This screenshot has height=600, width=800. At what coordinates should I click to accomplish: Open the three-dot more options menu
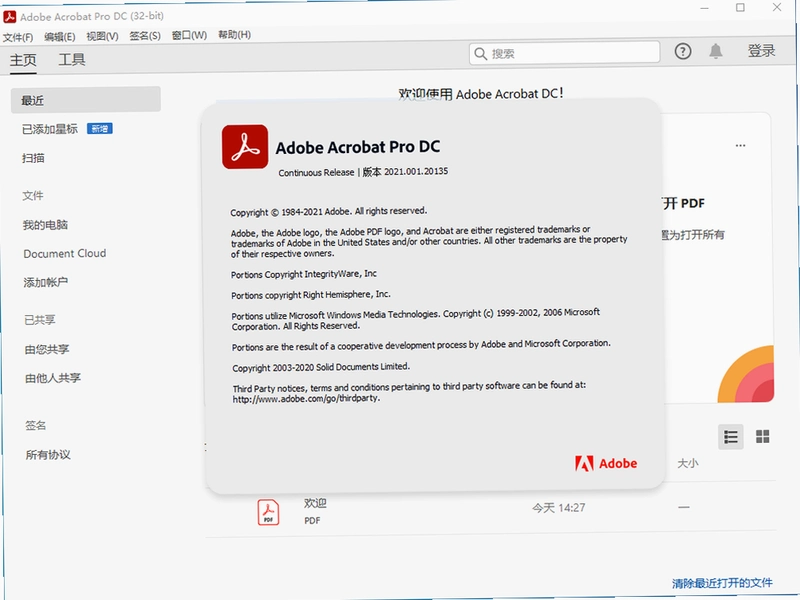tap(740, 145)
